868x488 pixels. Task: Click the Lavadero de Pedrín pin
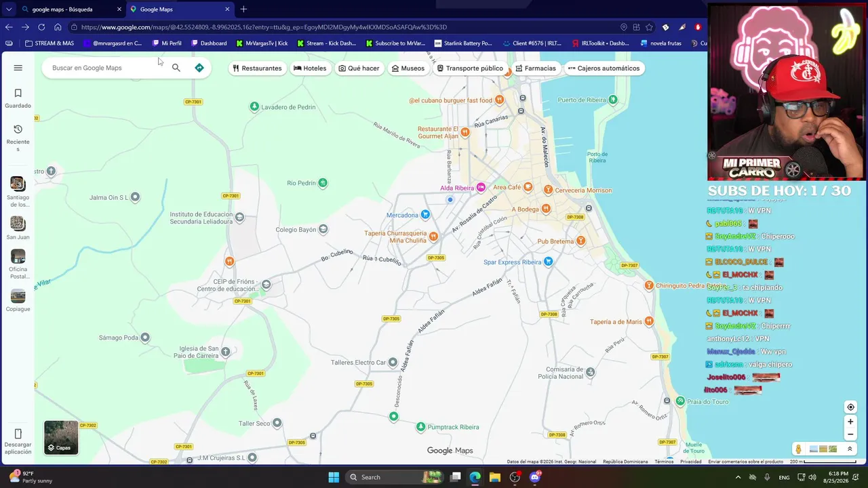254,106
